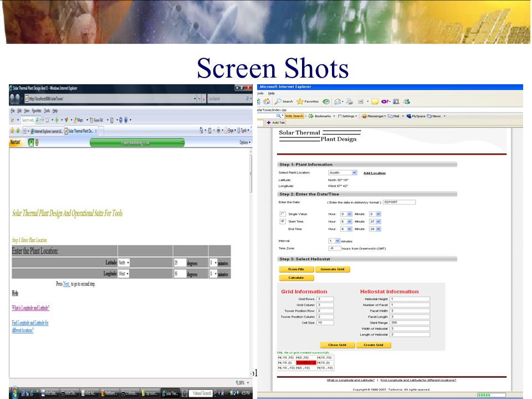Open the Single Value Hour dropdown
This screenshot has height=399, width=532.
[346, 214]
